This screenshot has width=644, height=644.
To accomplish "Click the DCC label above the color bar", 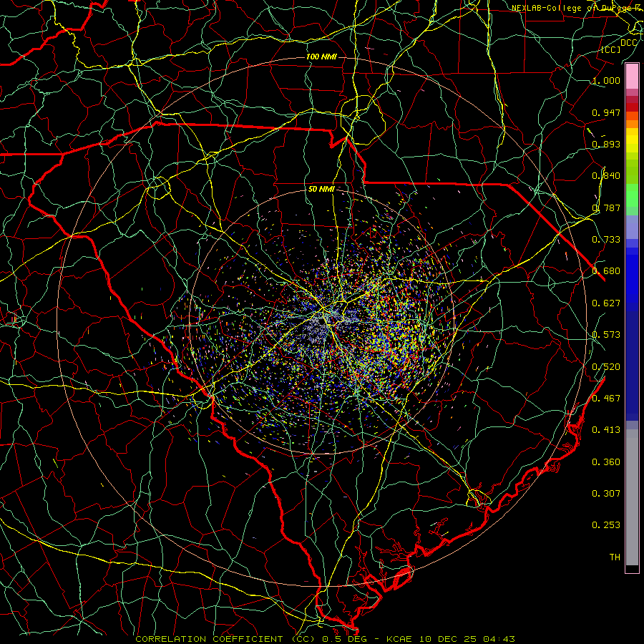I will (x=629, y=43).
